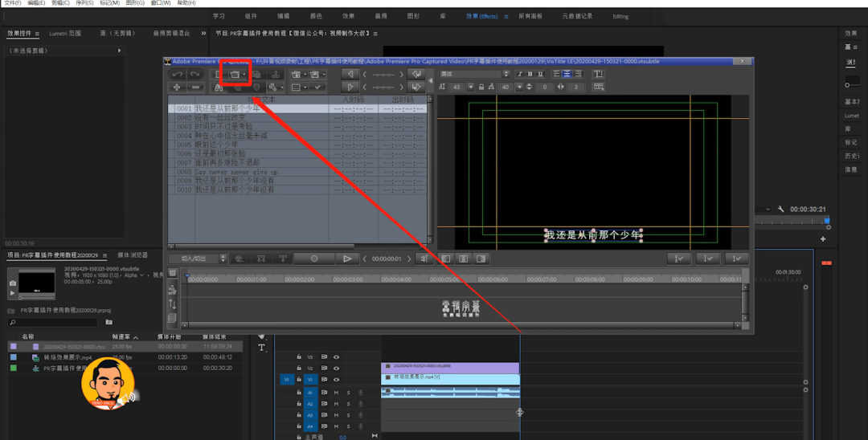Click subtitle list vertical scrollbar

[x=430, y=169]
